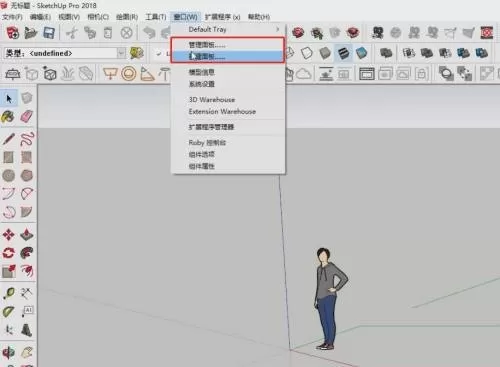Close the open 窗口(W) menu
Viewport: 500px width, 367px height.
point(185,17)
